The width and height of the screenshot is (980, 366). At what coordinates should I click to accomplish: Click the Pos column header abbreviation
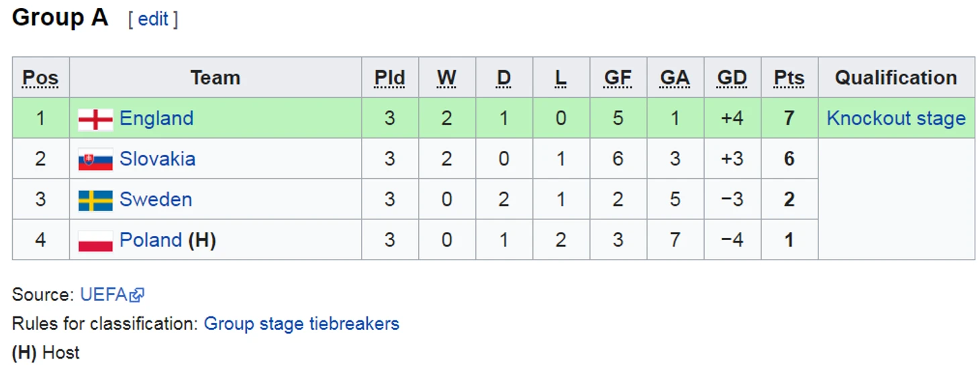[41, 78]
